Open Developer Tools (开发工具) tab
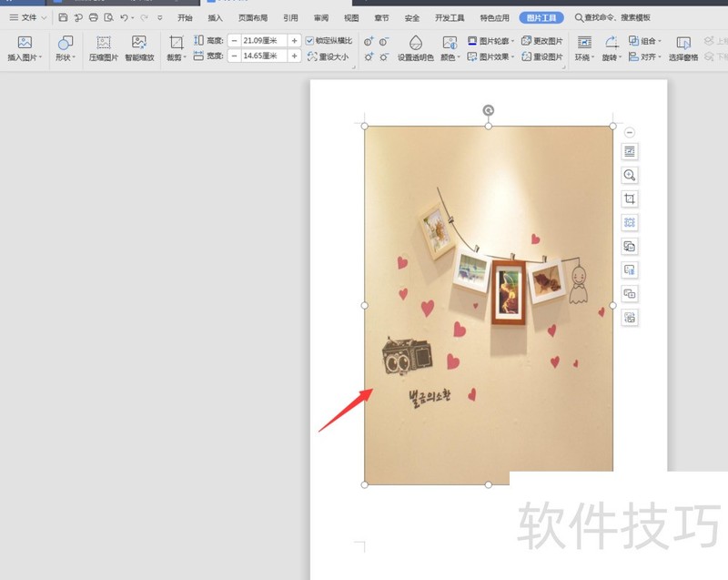 450,17
